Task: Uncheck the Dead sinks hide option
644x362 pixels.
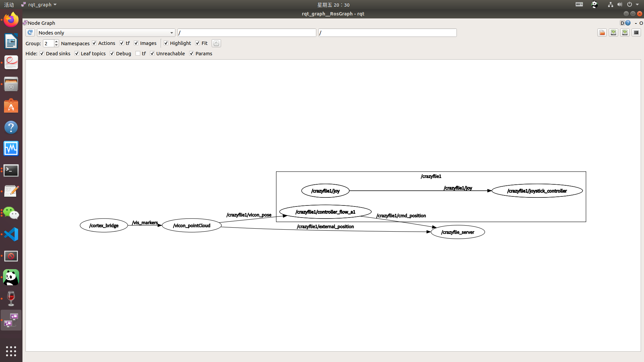Action: point(42,54)
